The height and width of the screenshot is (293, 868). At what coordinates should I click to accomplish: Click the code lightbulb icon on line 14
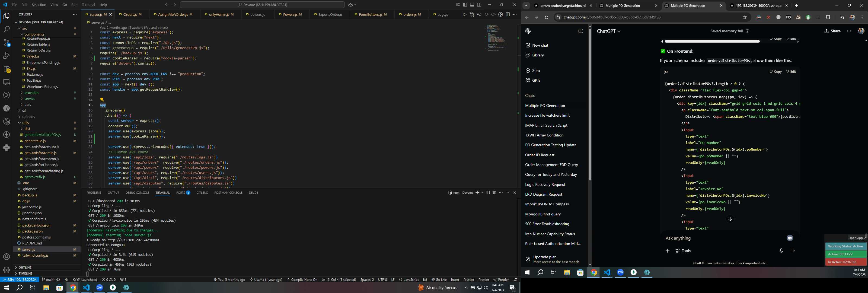(x=102, y=100)
